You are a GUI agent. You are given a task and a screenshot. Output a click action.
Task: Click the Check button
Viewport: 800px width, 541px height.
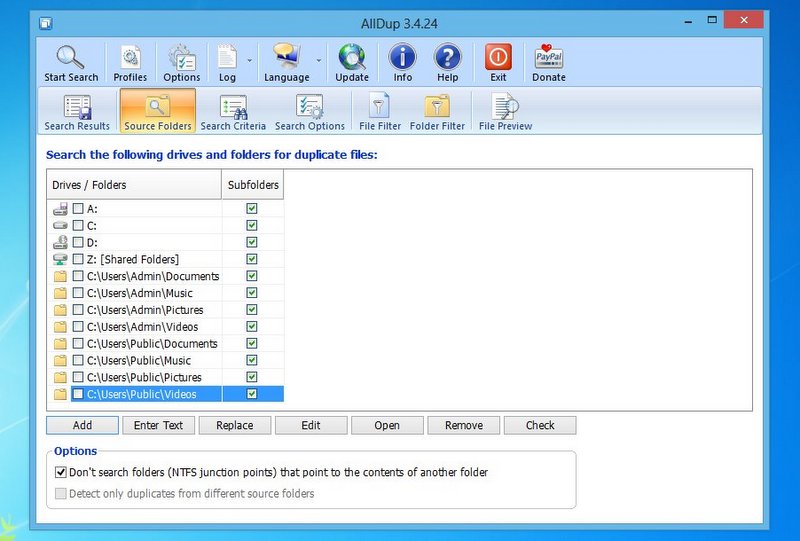pyautogui.click(x=540, y=425)
